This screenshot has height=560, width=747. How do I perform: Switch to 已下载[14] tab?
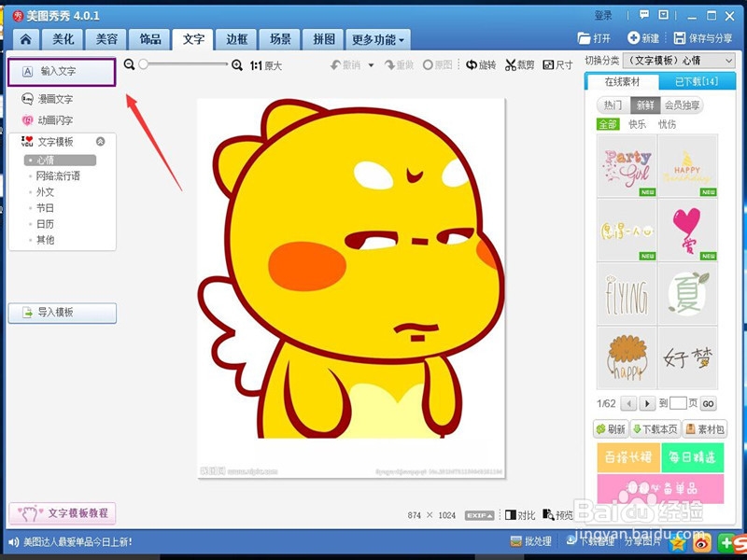[x=697, y=82]
